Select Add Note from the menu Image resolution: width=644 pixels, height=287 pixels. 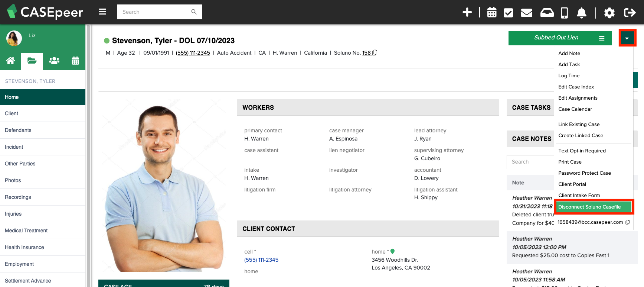(x=569, y=53)
